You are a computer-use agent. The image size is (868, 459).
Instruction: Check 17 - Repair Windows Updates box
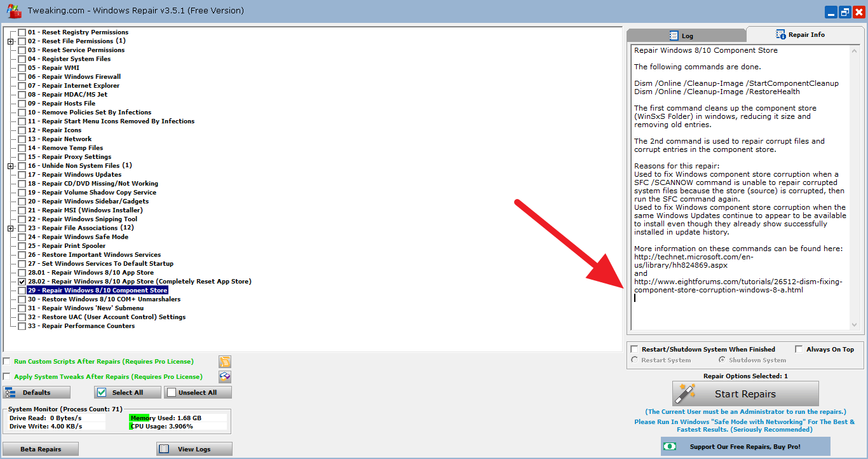(22, 175)
